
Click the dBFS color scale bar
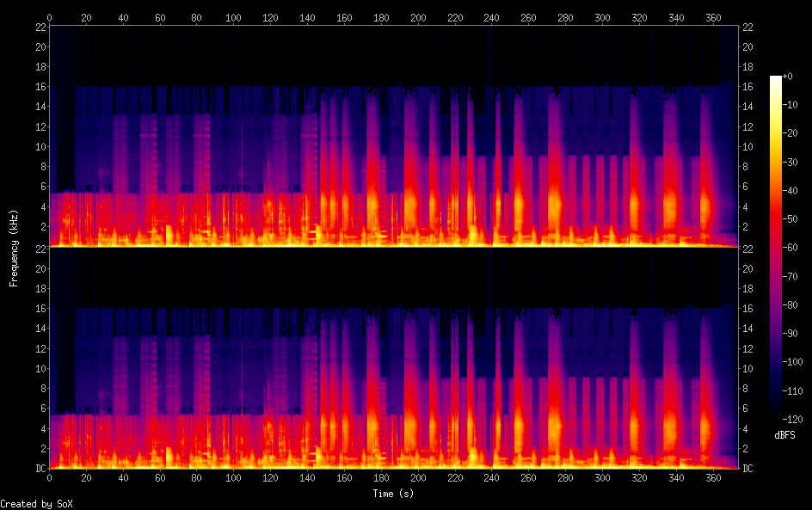point(776,248)
